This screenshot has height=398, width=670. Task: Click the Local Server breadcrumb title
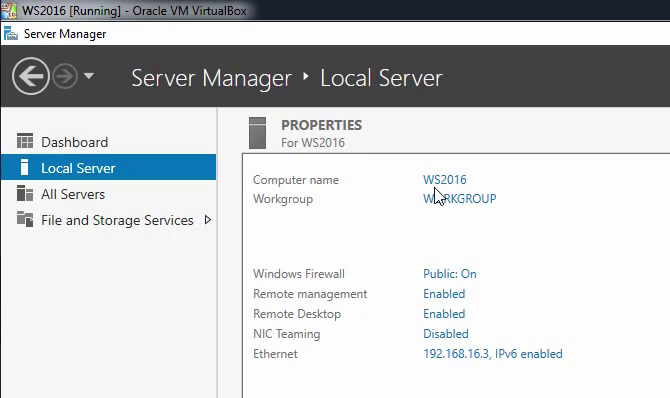tap(381, 78)
